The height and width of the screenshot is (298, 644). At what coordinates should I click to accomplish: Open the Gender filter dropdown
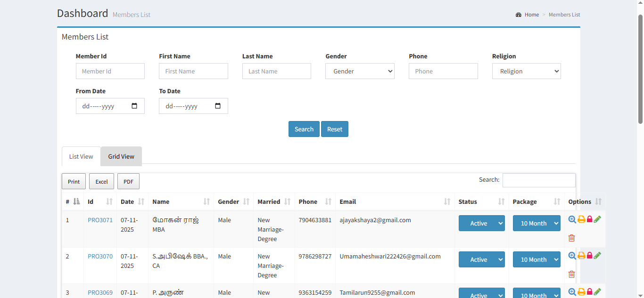[360, 71]
